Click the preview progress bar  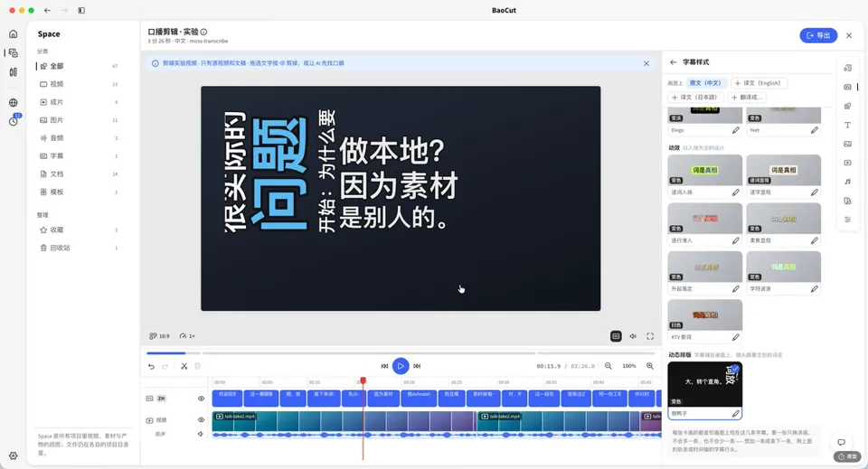point(401,352)
